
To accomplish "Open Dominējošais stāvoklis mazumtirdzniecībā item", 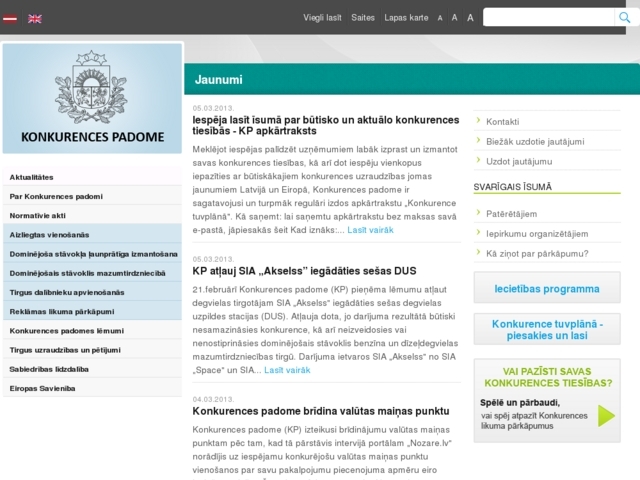I will (92, 273).
